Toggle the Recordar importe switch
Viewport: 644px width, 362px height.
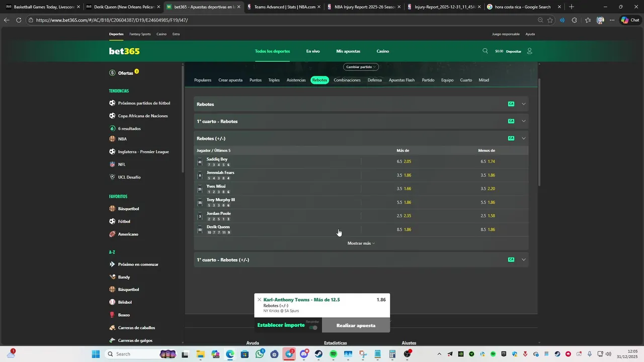pos(313,327)
